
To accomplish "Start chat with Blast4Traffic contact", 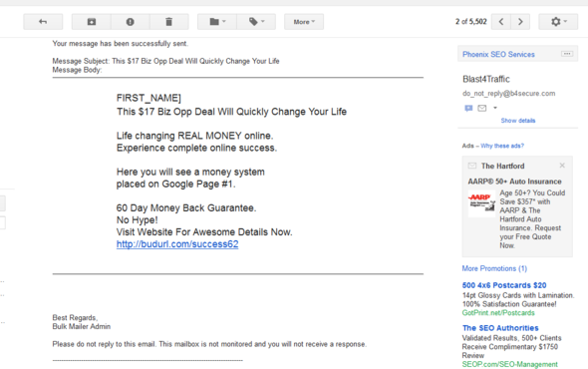I will tap(468, 108).
